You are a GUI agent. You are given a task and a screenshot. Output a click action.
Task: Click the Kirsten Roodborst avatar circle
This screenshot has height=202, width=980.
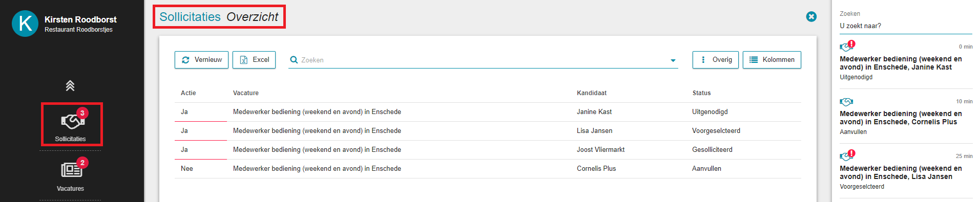[25, 24]
